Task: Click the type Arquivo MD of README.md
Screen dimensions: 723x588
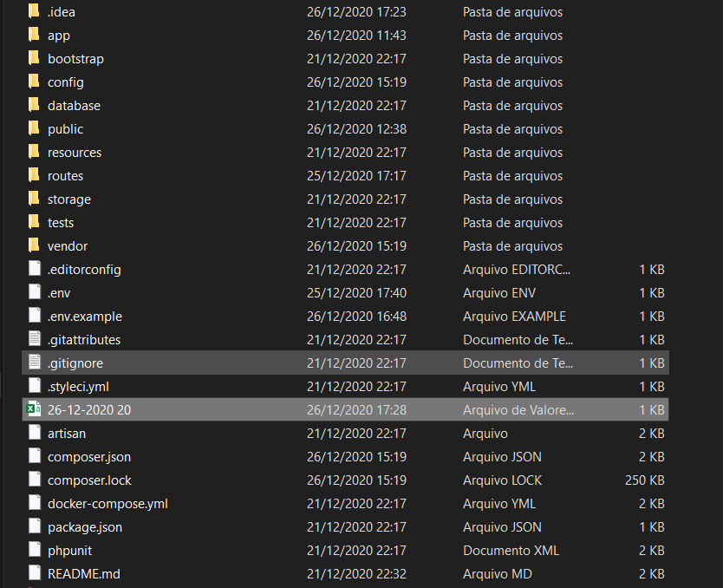Action: coord(498,574)
